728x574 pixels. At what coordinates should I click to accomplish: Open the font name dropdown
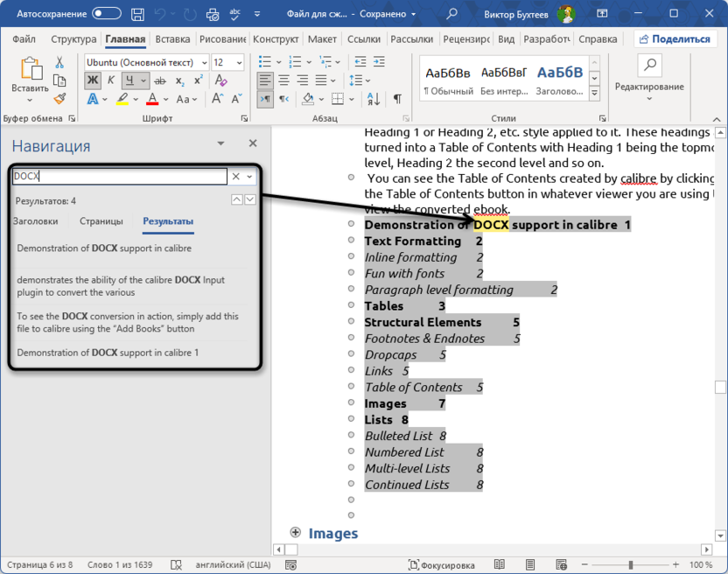tap(204, 62)
